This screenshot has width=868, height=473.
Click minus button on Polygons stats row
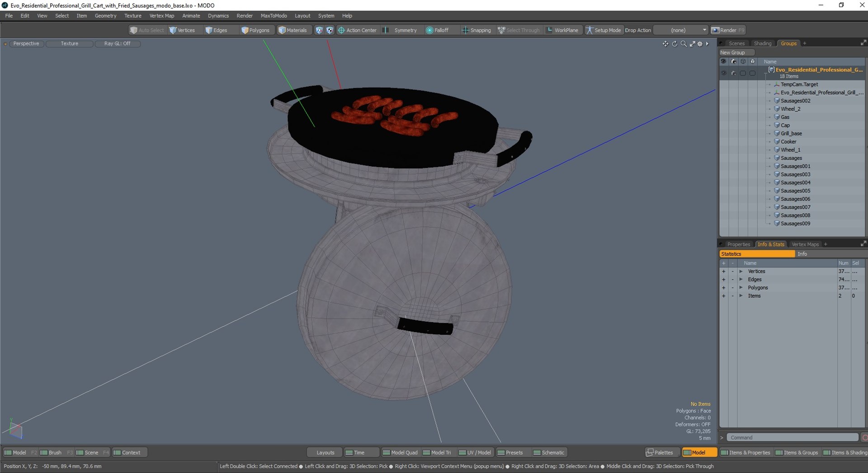[732, 288]
